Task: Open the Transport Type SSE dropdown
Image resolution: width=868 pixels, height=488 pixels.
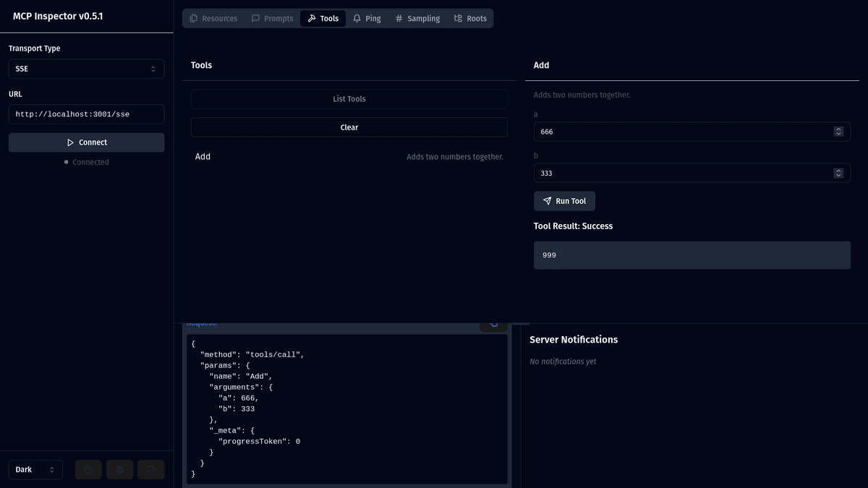Action: 87,69
